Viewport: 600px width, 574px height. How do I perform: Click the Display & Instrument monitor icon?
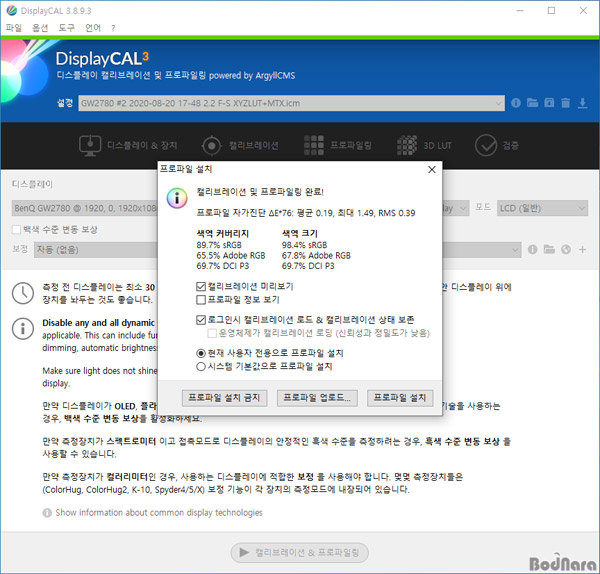click(x=90, y=145)
